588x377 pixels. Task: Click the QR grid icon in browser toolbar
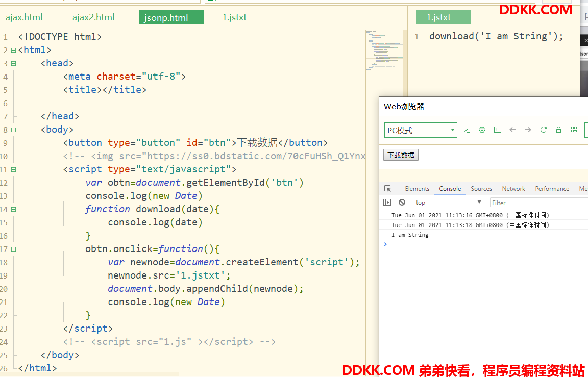(x=574, y=130)
